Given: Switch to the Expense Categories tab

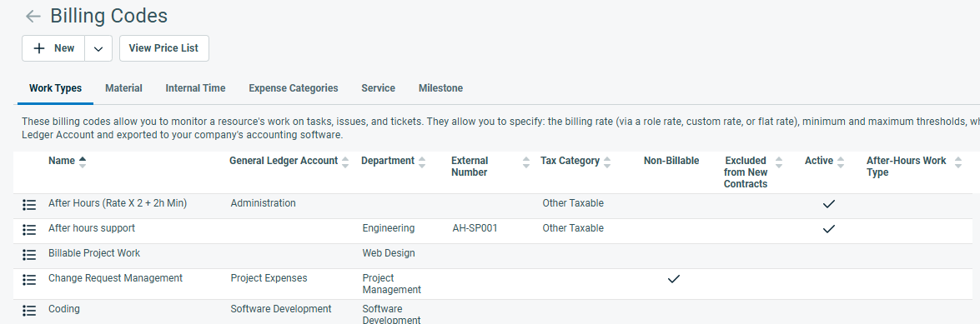Looking at the screenshot, I should tap(293, 88).
